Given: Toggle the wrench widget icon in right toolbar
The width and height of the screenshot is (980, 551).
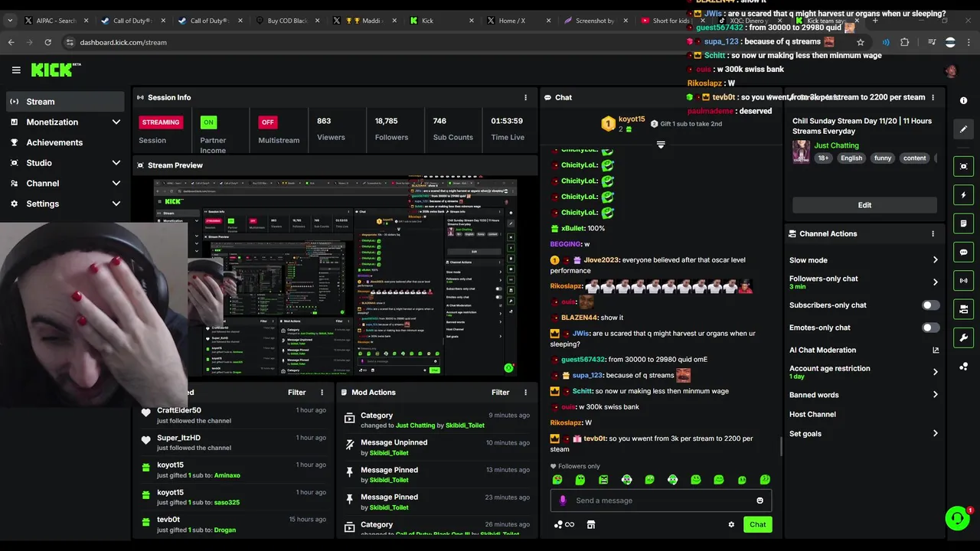Looking at the screenshot, I should coord(963,337).
